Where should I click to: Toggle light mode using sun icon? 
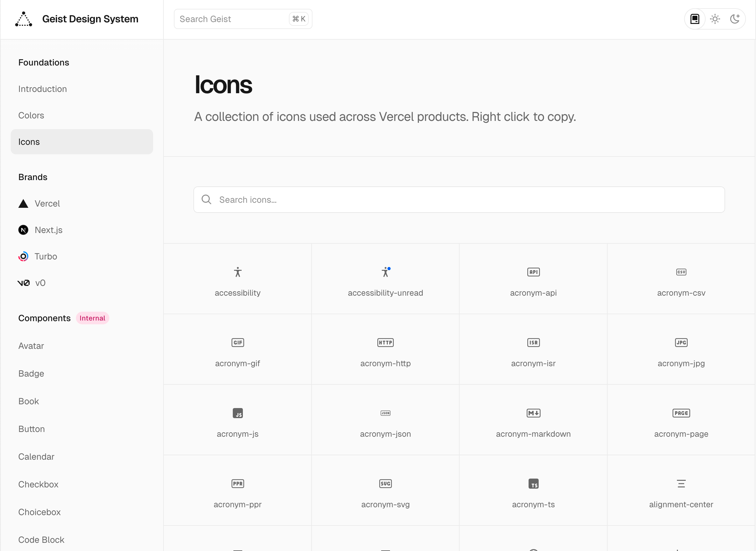pos(715,19)
